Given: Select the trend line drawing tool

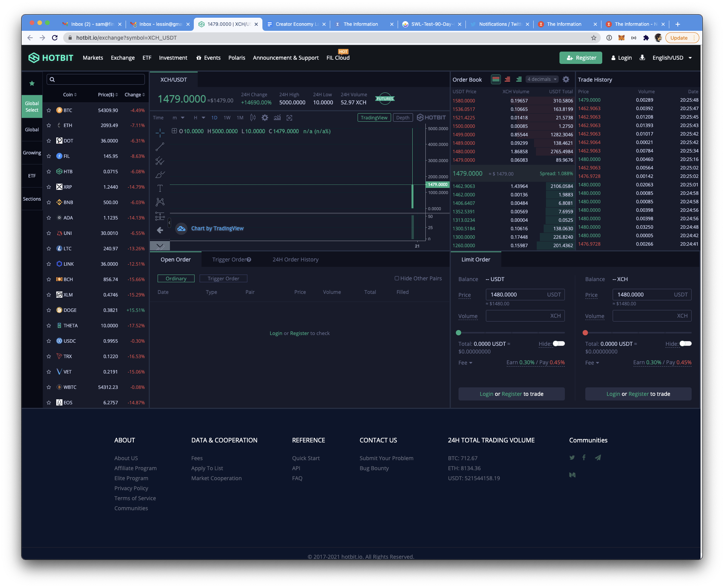Looking at the screenshot, I should [160, 147].
